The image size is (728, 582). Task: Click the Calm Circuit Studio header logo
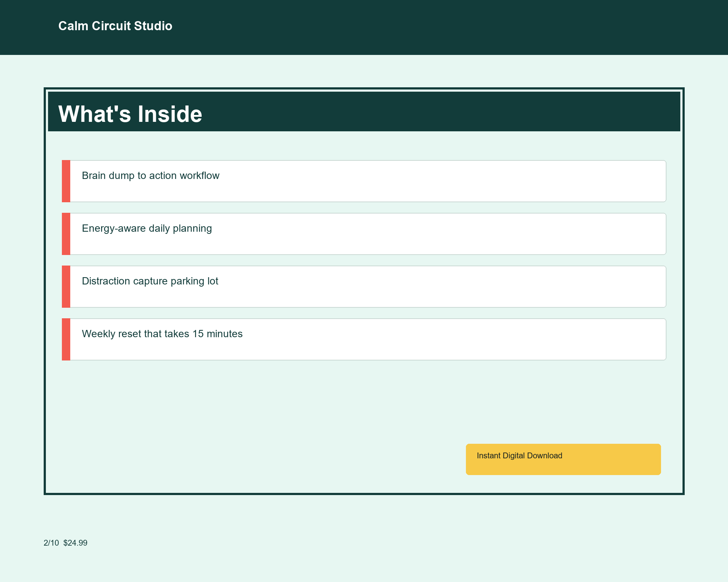point(115,26)
